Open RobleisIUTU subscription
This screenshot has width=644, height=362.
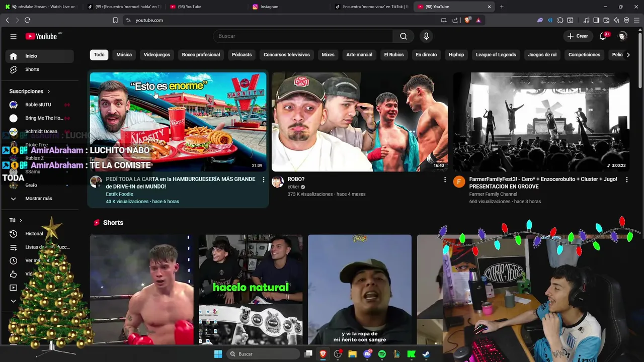pos(40,105)
